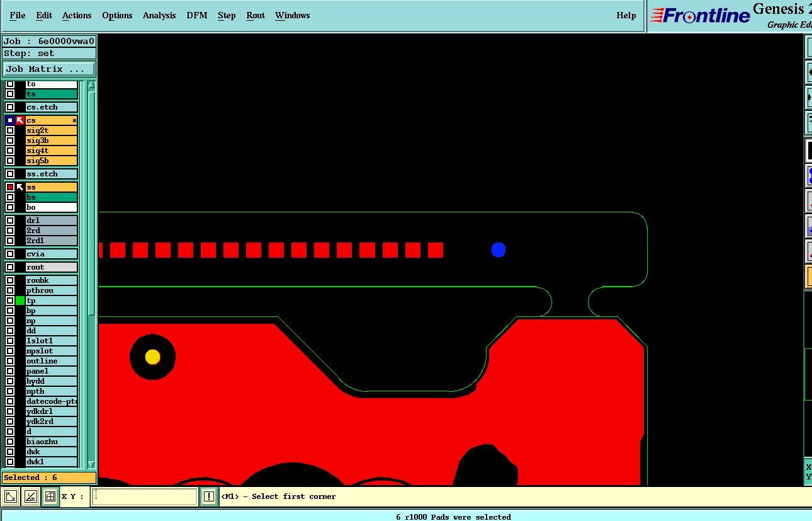This screenshot has height=521, width=812.
Task: Open the DFM menu
Action: (x=197, y=15)
